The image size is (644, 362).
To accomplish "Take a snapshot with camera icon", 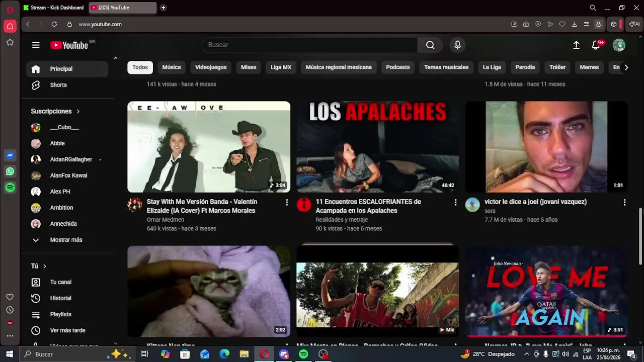I will 526,24.
